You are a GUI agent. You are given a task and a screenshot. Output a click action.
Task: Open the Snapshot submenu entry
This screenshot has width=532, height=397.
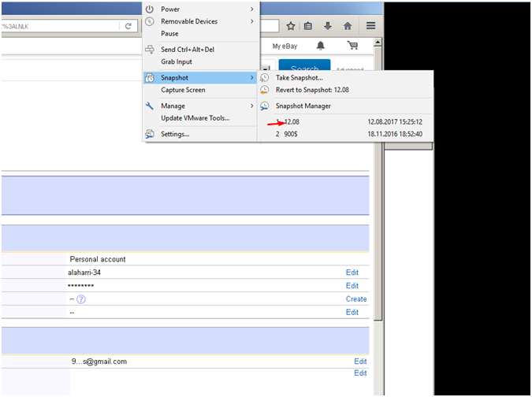201,78
